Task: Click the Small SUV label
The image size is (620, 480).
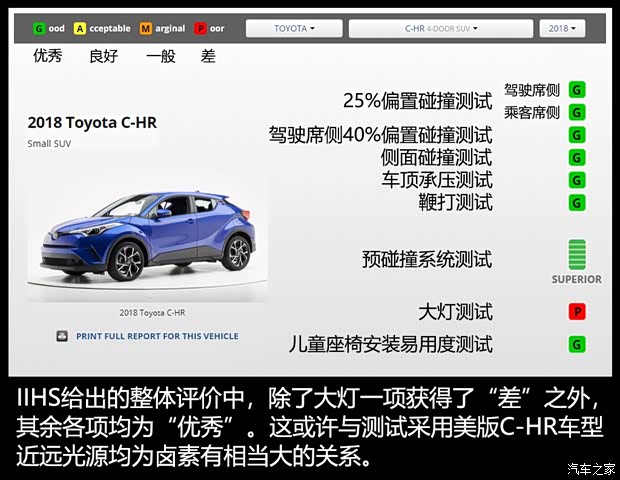Action: point(49,144)
